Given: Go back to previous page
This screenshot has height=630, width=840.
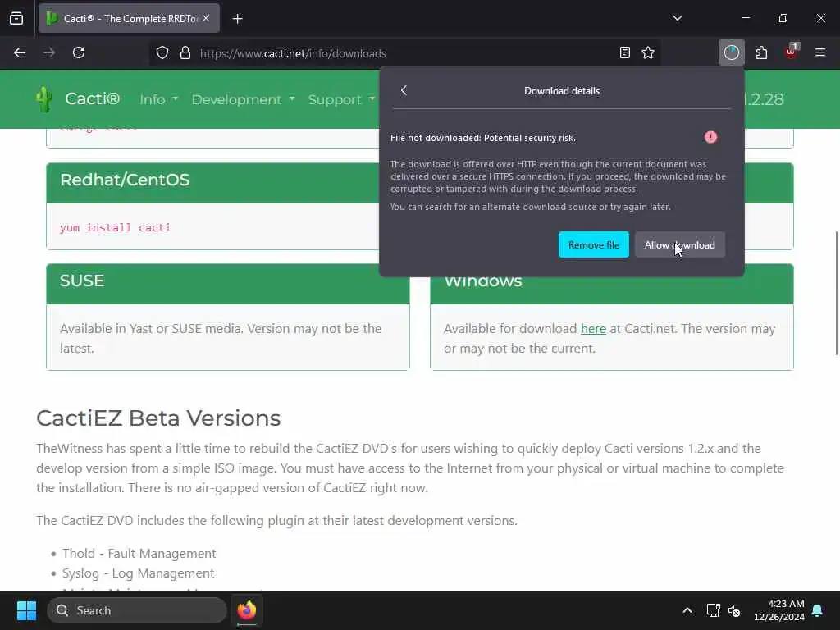Looking at the screenshot, I should tap(20, 53).
